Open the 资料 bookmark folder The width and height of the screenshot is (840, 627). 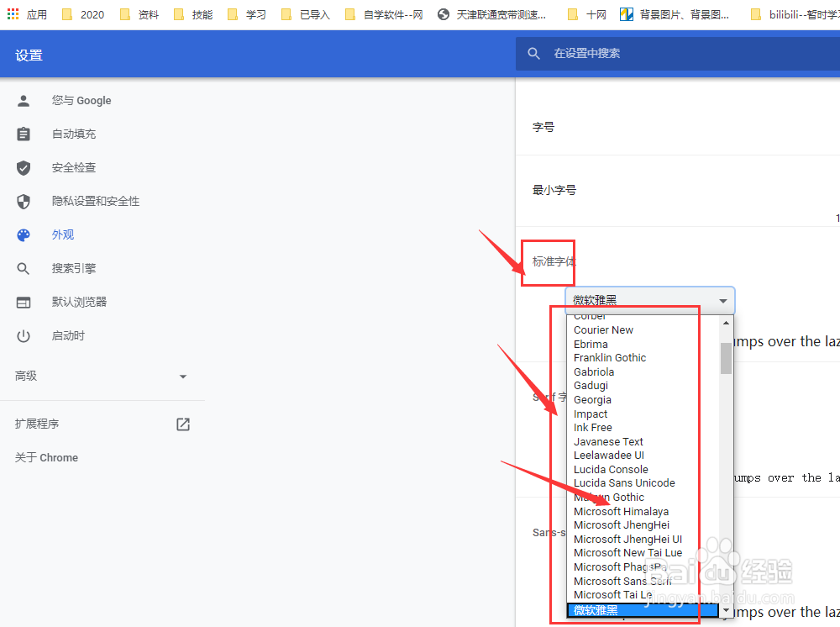139,14
